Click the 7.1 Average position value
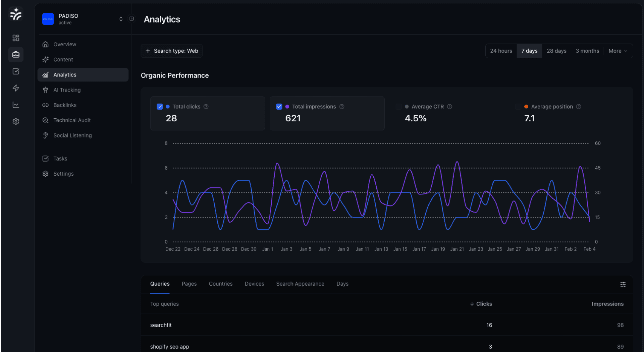The image size is (644, 352). click(529, 118)
